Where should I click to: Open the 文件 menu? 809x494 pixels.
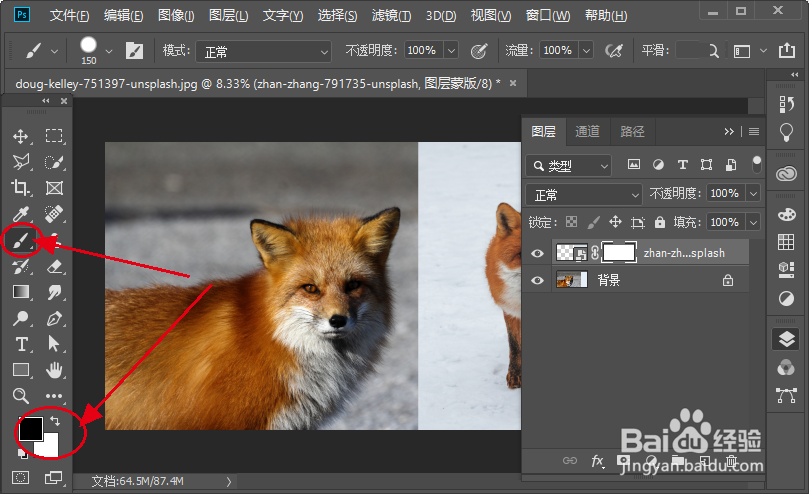pos(69,15)
